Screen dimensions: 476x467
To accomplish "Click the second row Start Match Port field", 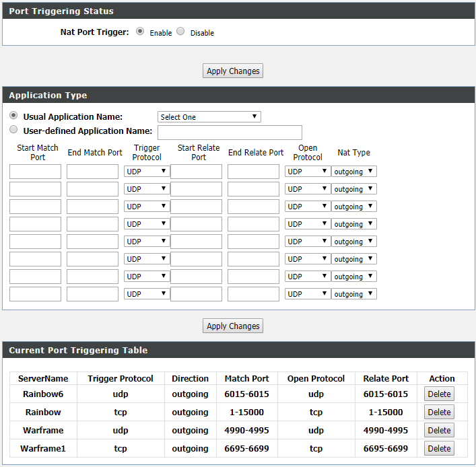I will pyautogui.click(x=35, y=189).
